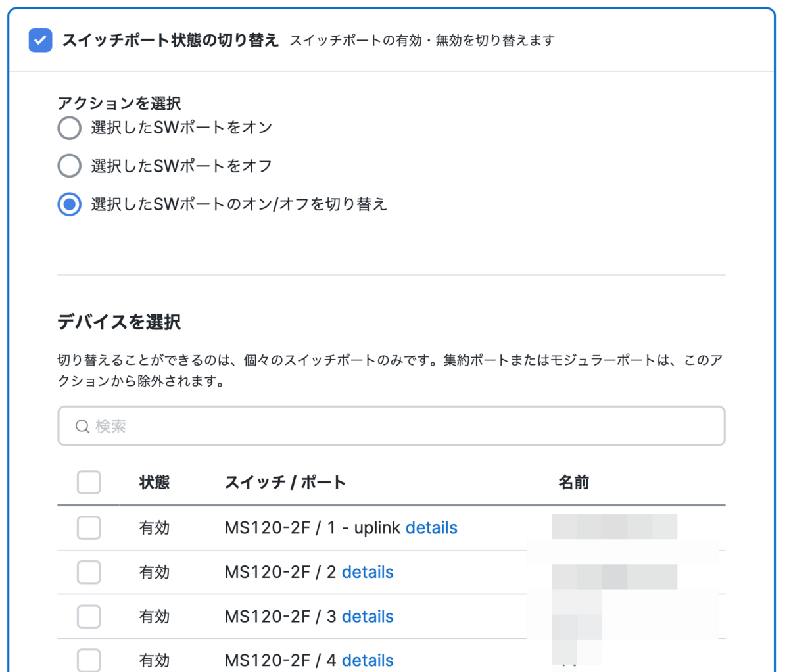Select the オン/オフを切り替え radio option

(x=69, y=204)
